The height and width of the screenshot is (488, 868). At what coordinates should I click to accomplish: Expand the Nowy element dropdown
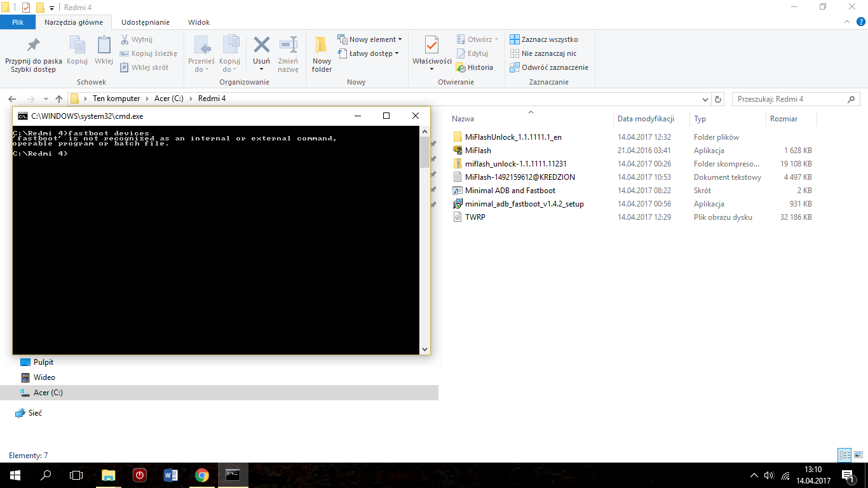point(370,39)
